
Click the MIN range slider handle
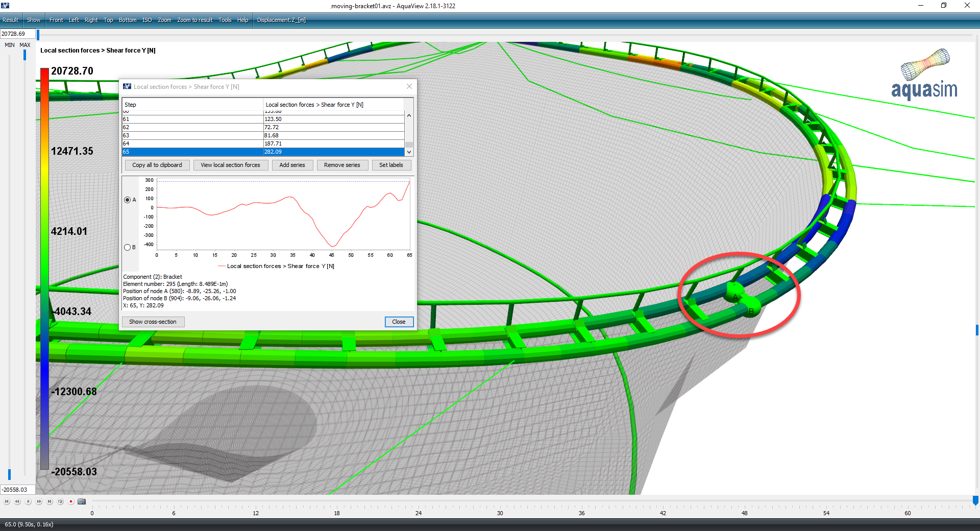point(9,474)
